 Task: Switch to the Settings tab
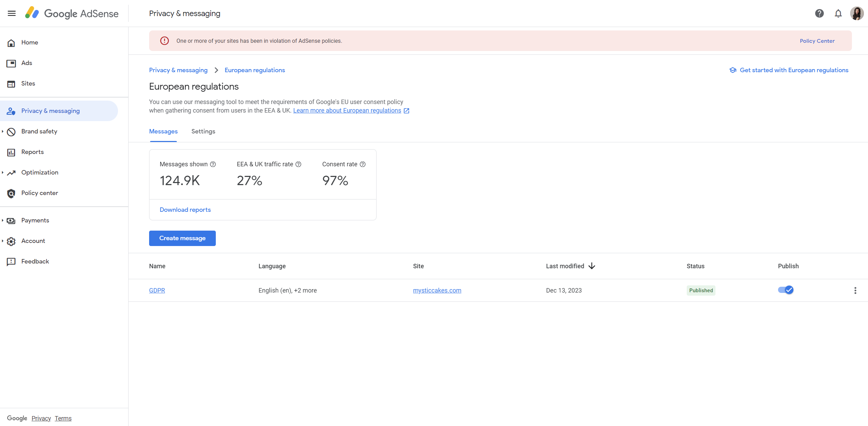(203, 131)
